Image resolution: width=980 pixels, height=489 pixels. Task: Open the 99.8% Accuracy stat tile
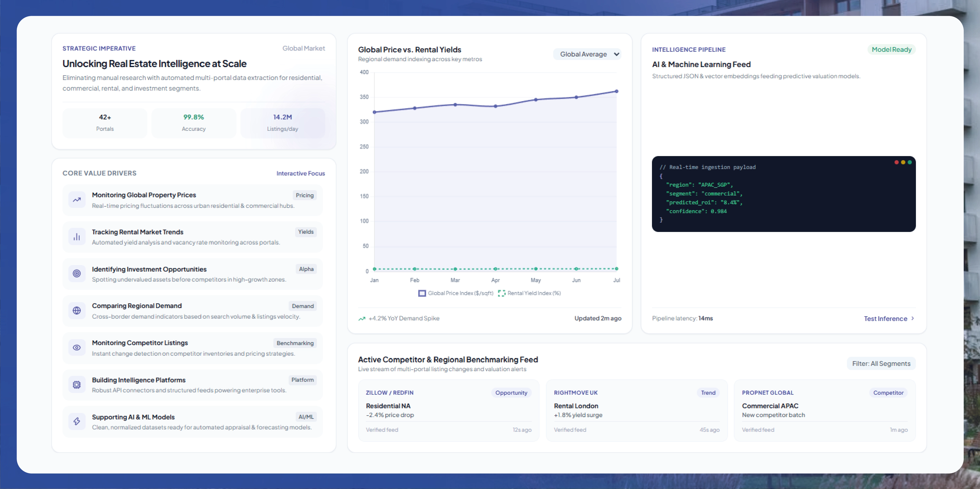point(194,123)
